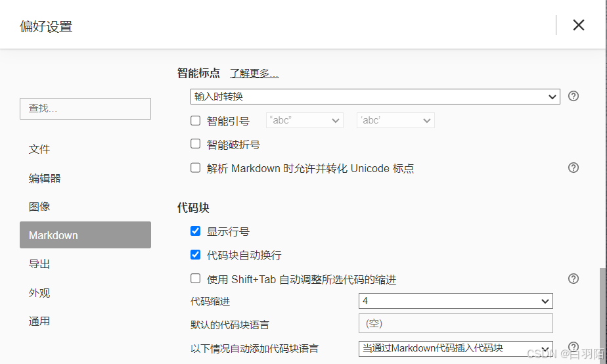Click the vertical scrollbar thumb on right edge
Image resolution: width=607 pixels, height=364 pixels.
[x=603, y=315]
